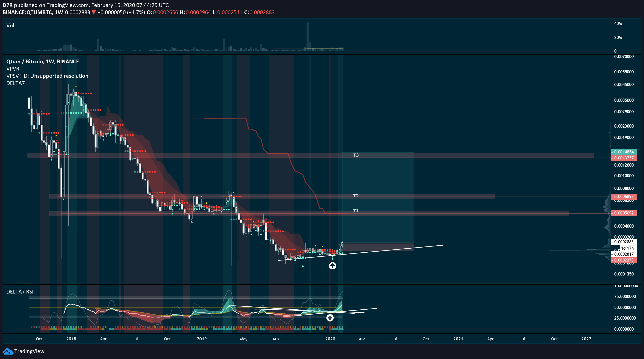The image size is (644, 359).
Task: Click the 0.0070000 price axis label
Action: coord(624,57)
